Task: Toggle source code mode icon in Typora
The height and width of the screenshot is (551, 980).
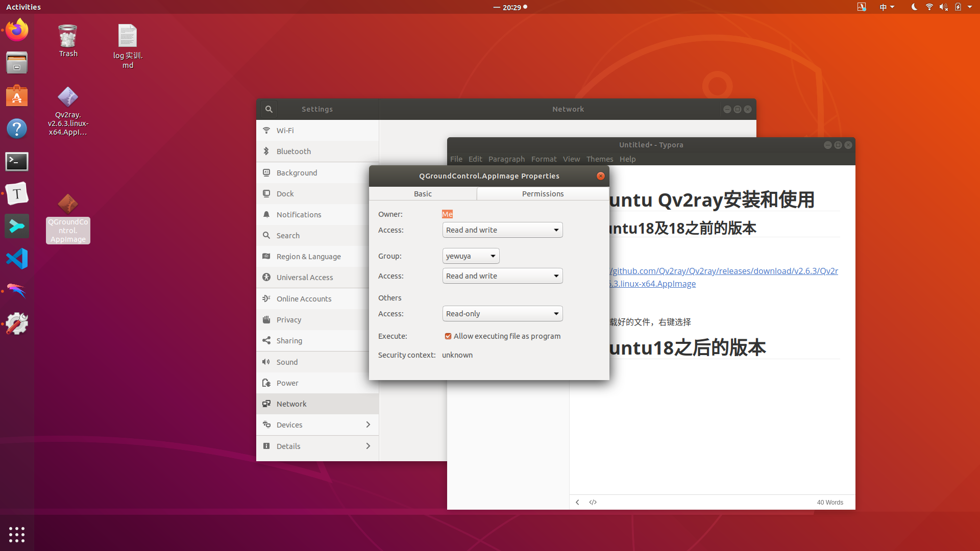Action: [x=593, y=503]
